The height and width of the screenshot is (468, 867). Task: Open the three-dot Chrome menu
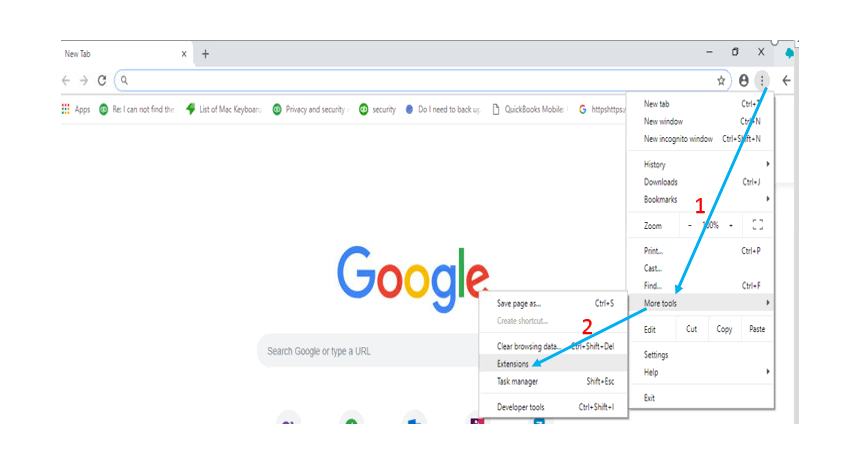(x=762, y=81)
